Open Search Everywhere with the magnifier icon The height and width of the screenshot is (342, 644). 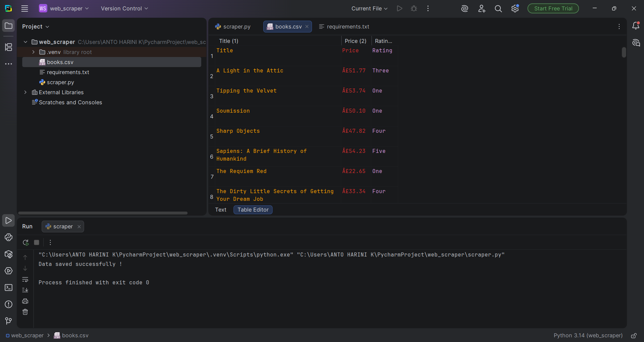tap(498, 8)
